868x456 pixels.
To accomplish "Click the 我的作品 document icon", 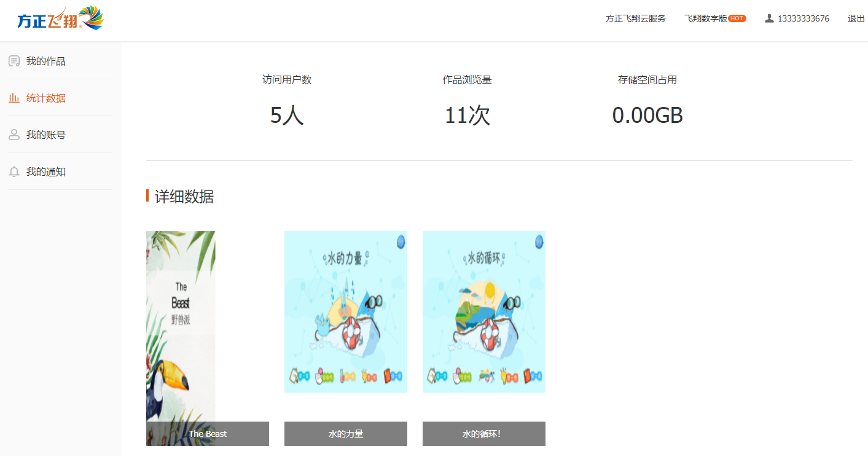I will [x=14, y=61].
